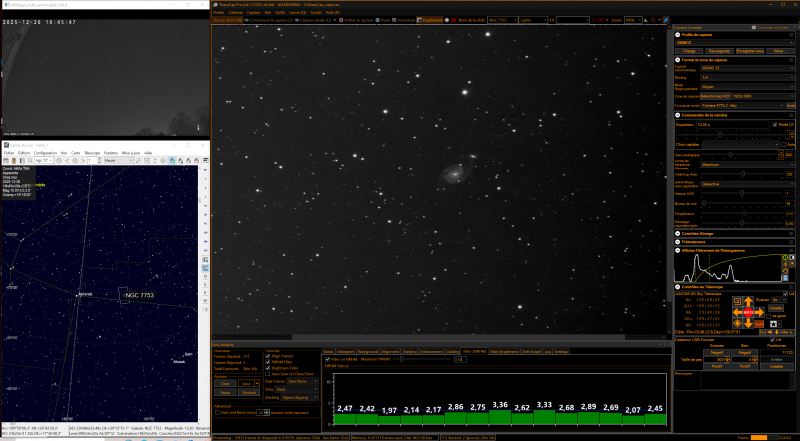Click the black-and-white contrast icon beside the histogram
The image size is (800, 441).
[x=792, y=257]
